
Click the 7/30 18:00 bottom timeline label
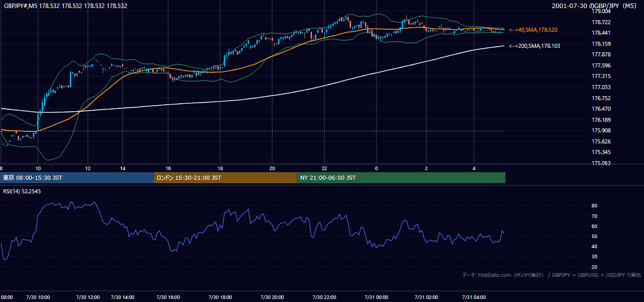(x=220, y=297)
